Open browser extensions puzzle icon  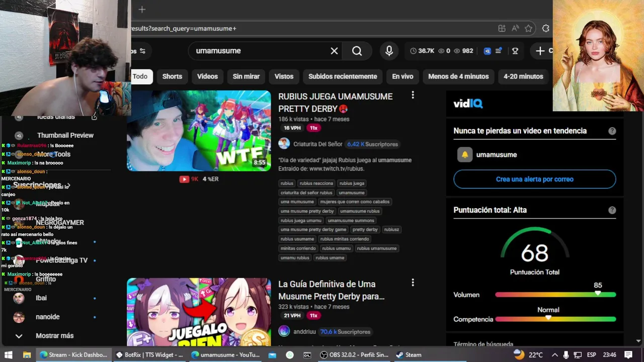click(x=545, y=29)
